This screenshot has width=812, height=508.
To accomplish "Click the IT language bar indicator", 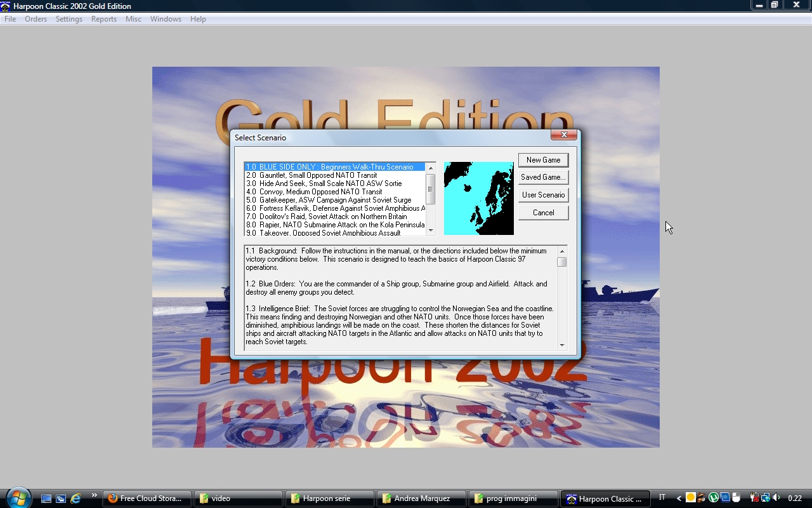I will [x=662, y=498].
